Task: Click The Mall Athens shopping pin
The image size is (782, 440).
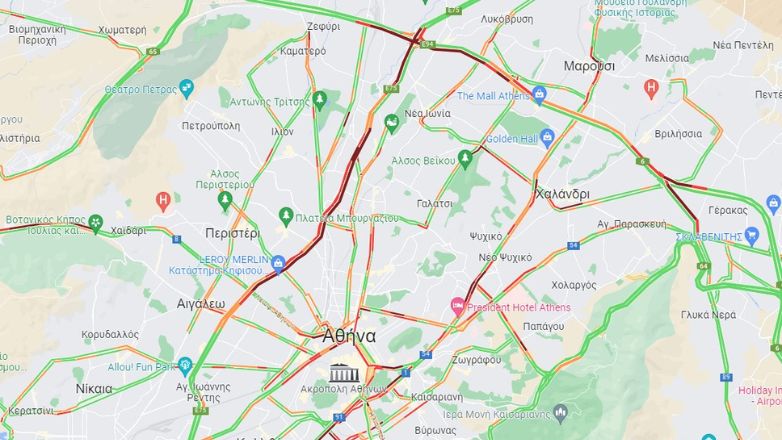Action: pos(539,95)
